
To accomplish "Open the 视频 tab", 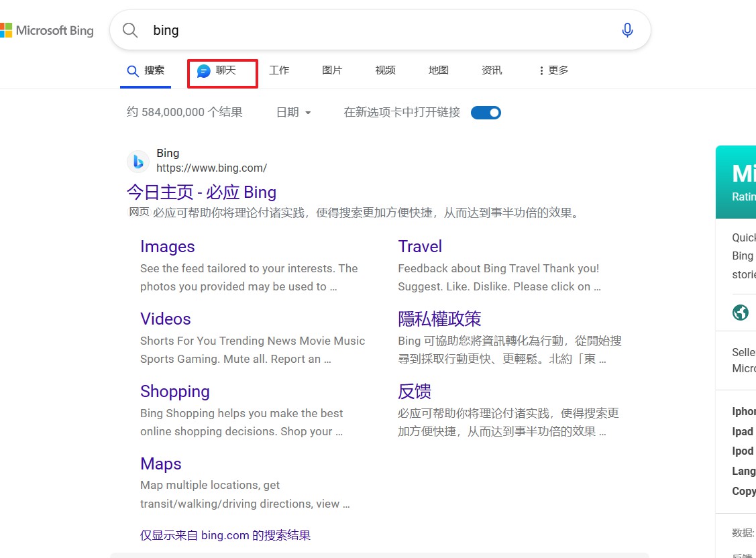I will [x=385, y=70].
